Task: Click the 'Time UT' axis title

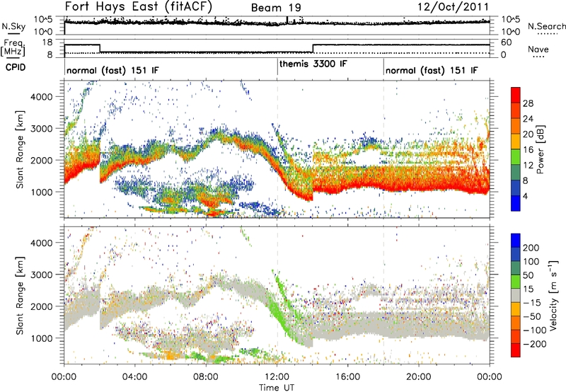Action: pos(277,388)
